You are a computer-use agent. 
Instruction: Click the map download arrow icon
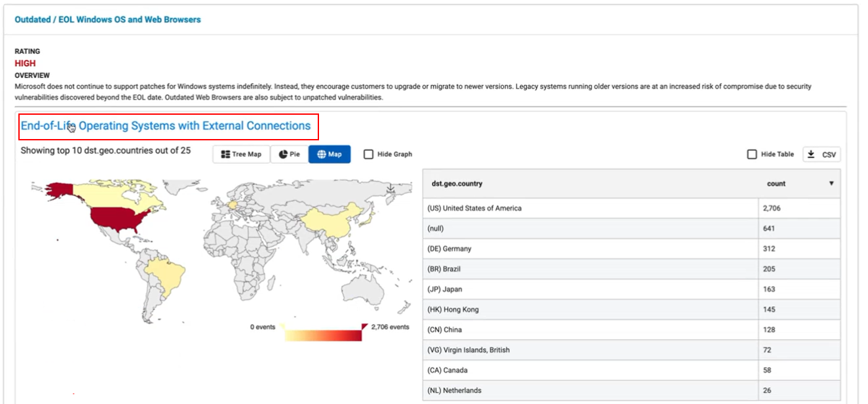(x=390, y=188)
